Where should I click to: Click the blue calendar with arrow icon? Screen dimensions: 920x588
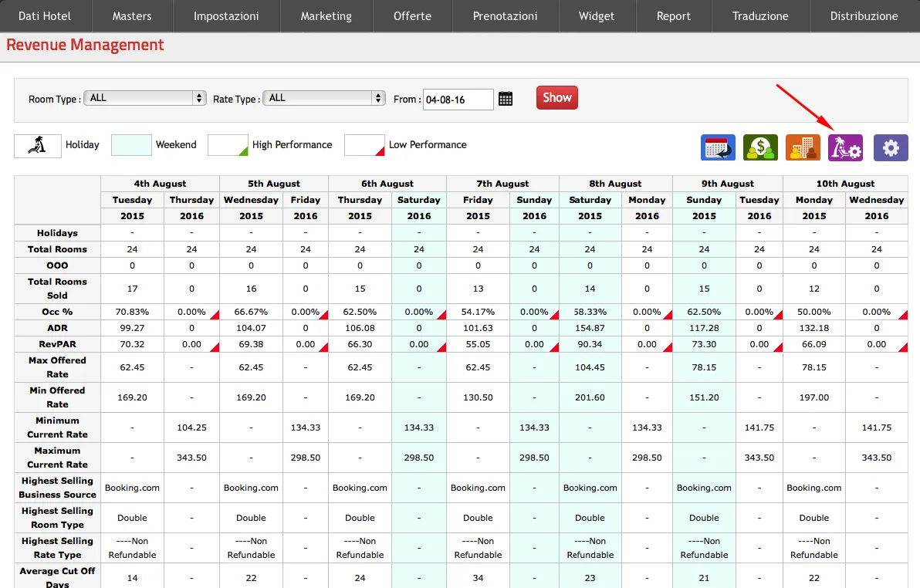click(718, 147)
